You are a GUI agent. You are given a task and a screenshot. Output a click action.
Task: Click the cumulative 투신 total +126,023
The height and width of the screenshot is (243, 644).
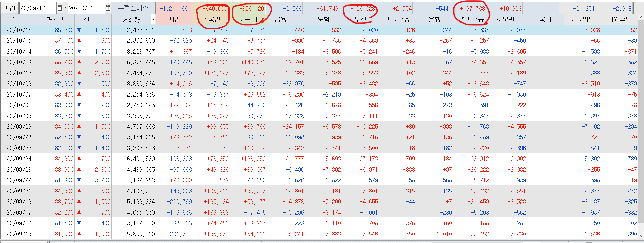click(363, 9)
